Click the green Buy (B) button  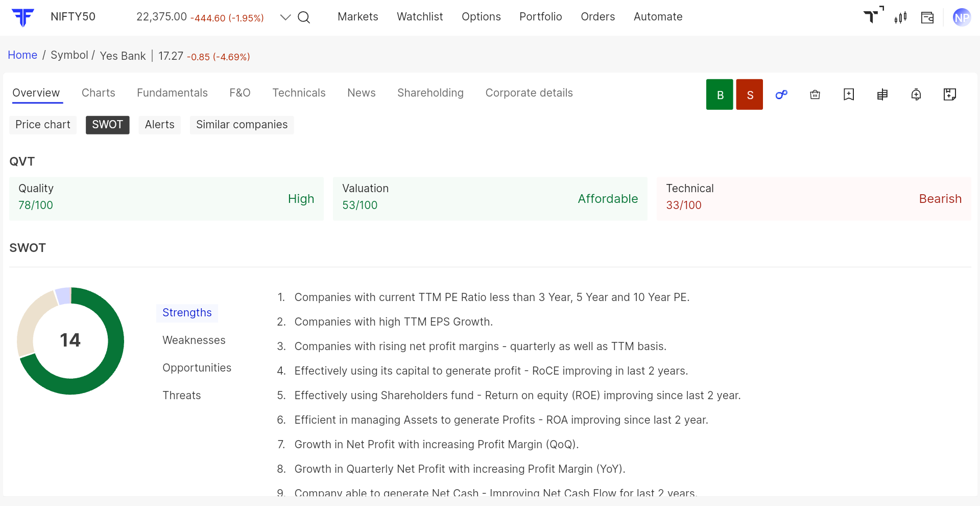tap(720, 95)
